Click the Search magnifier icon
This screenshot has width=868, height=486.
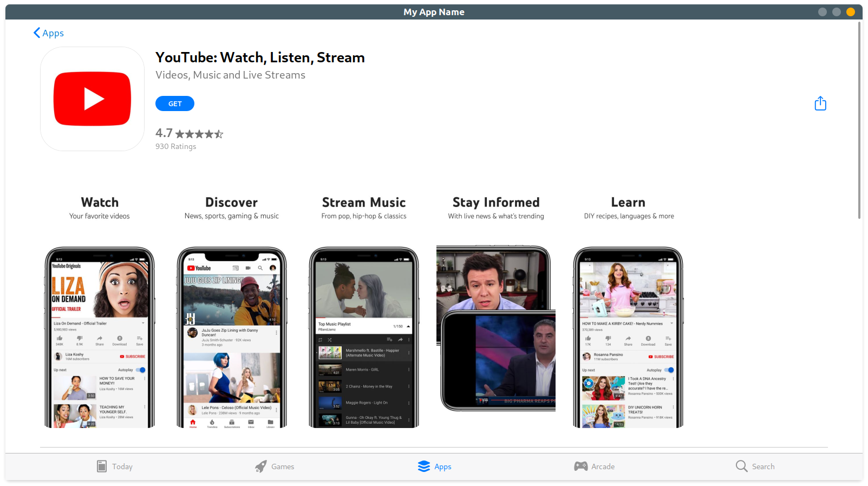click(x=742, y=466)
